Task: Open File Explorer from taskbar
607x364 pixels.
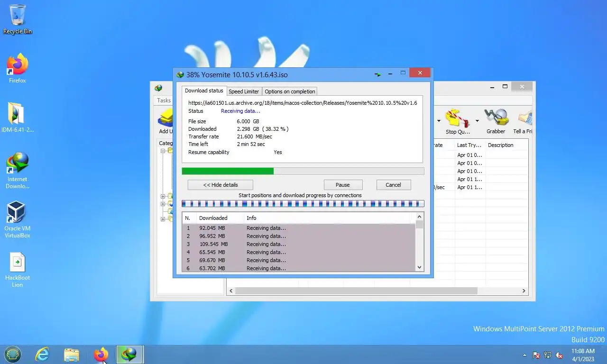Action: click(72, 355)
